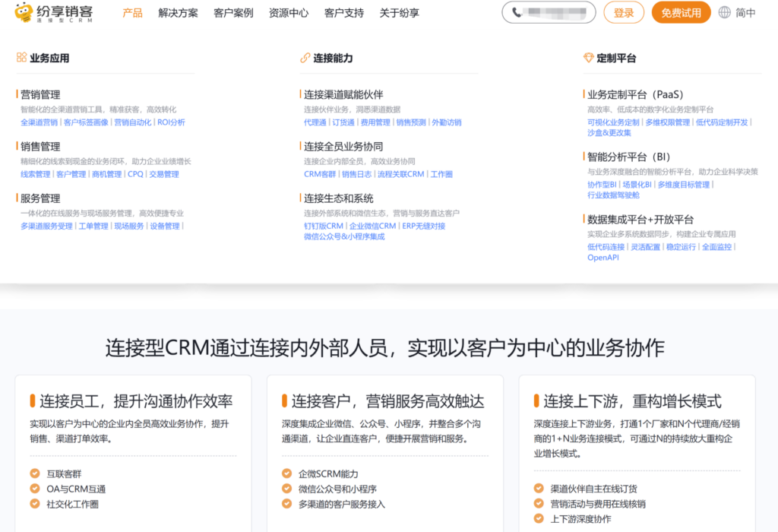Select 资源中心 from the top navigation
Image resolution: width=778 pixels, height=532 pixels.
click(288, 12)
